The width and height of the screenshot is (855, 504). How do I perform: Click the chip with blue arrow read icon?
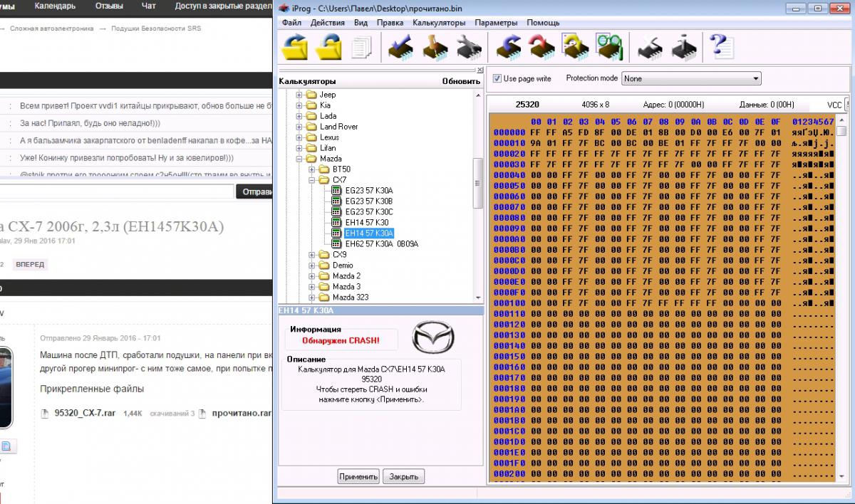click(x=509, y=48)
